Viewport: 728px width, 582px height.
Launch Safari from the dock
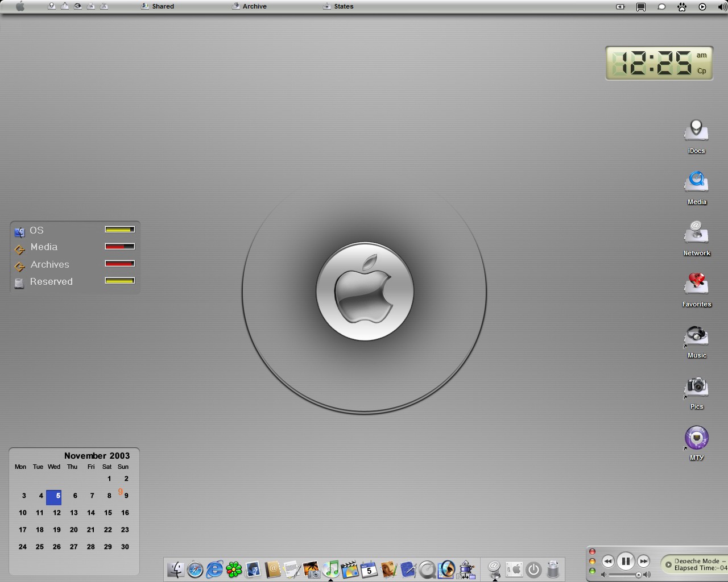pyautogui.click(x=195, y=569)
